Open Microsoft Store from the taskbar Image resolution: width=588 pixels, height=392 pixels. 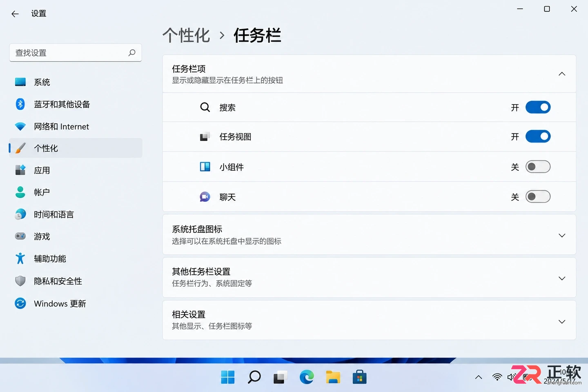pos(359,377)
